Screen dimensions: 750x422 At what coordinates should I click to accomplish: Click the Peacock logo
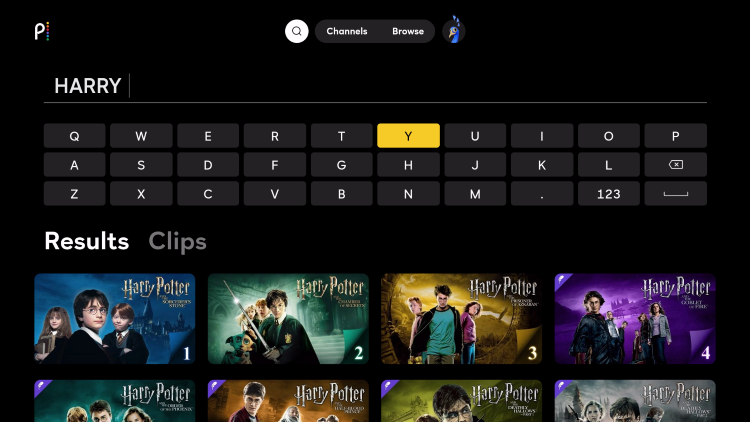(42, 32)
